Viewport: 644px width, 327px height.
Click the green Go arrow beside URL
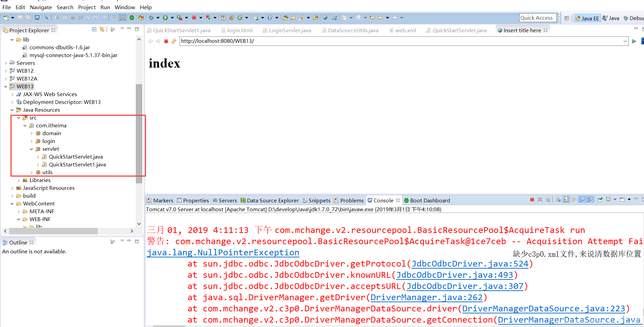tap(634, 41)
